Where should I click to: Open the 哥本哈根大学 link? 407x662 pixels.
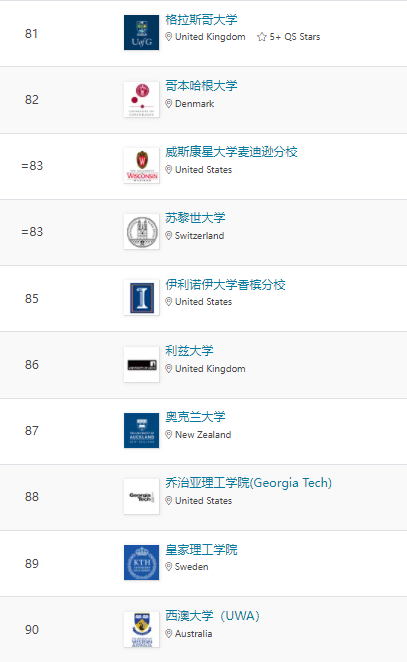(x=201, y=86)
